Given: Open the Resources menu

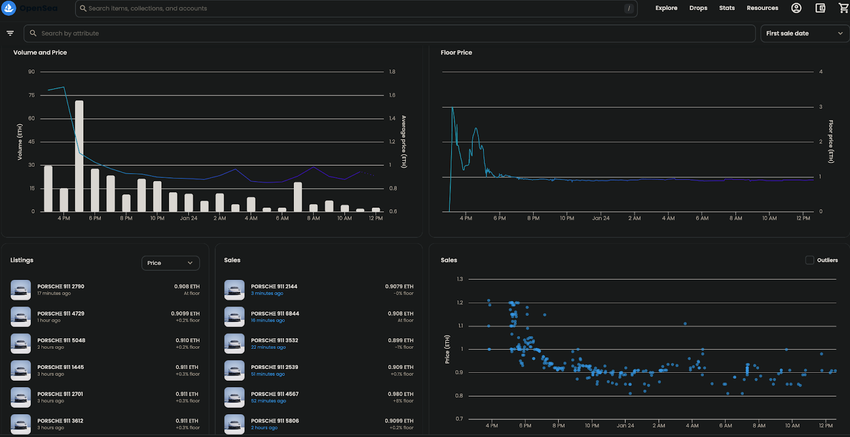Looking at the screenshot, I should point(762,8).
